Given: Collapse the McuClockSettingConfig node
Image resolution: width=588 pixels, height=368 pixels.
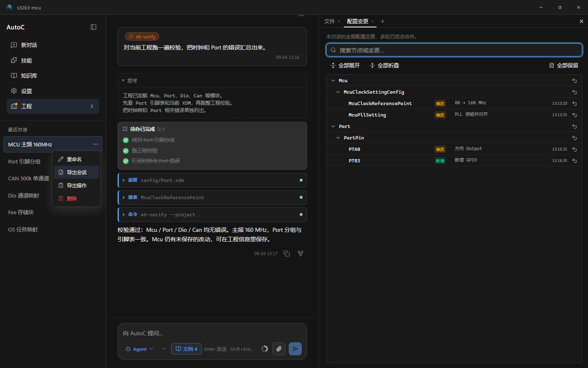Looking at the screenshot, I should coord(338,92).
